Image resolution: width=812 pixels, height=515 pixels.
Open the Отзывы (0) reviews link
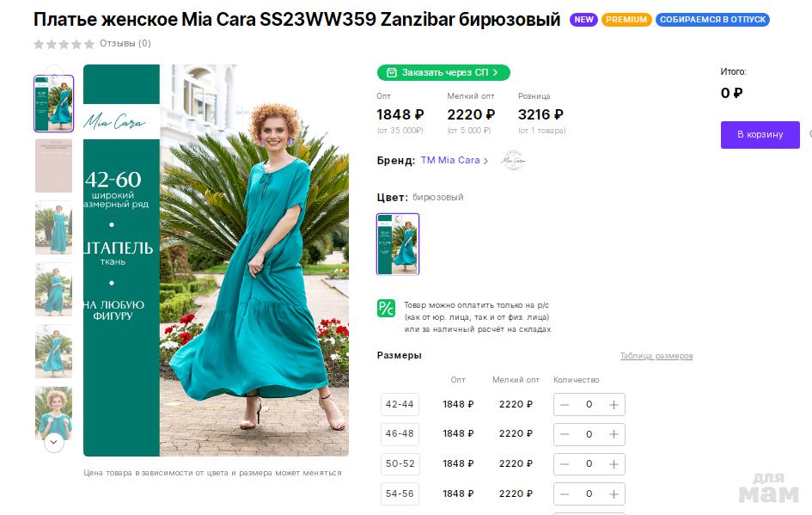pos(125,44)
